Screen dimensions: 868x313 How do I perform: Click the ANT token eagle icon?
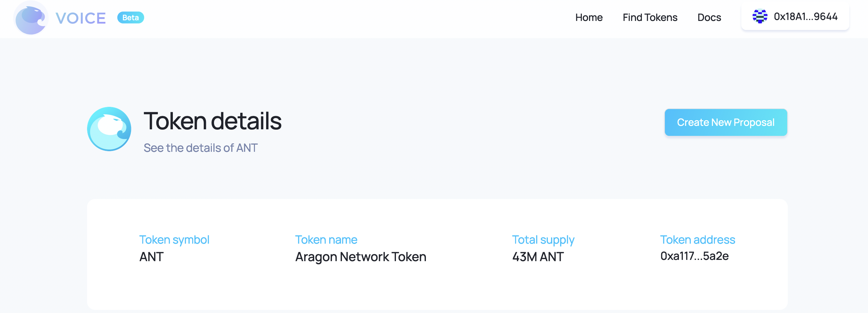(109, 129)
